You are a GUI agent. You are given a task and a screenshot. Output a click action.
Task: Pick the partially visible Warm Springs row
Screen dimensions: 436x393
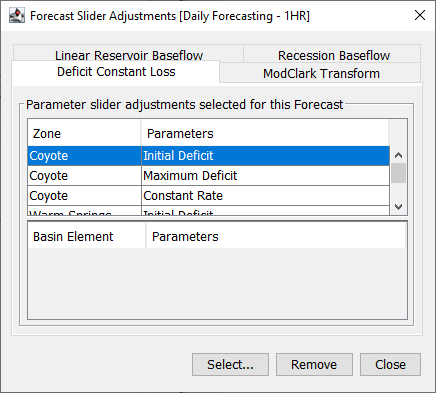point(209,211)
